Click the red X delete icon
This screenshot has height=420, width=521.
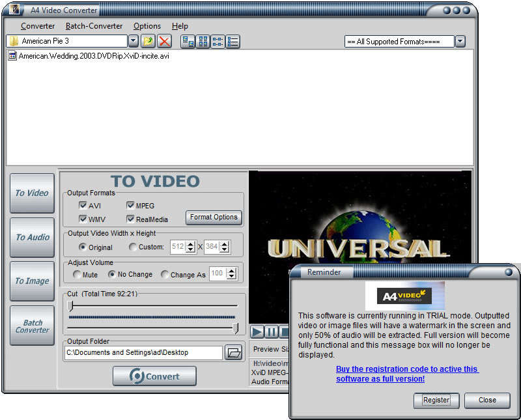164,41
